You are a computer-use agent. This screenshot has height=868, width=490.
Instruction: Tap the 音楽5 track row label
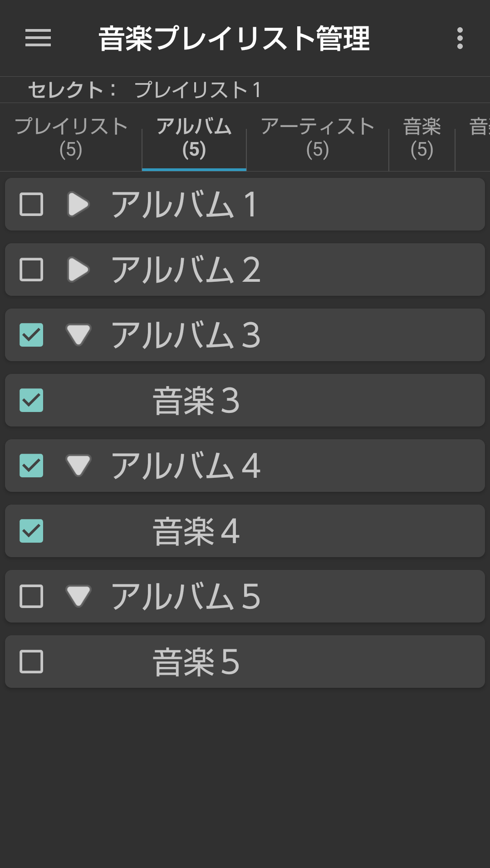[x=196, y=662]
